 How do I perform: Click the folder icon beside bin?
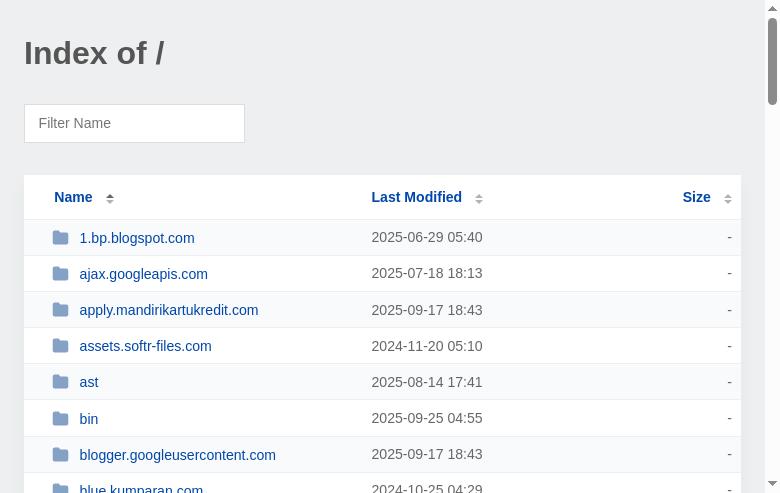(x=60, y=418)
